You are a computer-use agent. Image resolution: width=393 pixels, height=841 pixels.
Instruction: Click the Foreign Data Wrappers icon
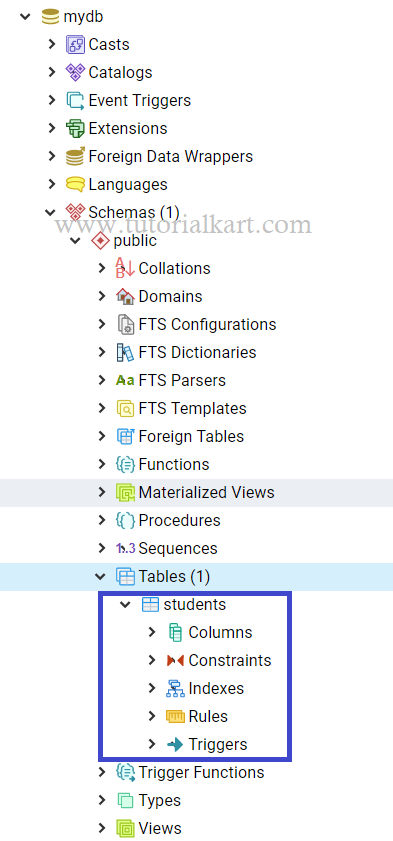click(75, 156)
